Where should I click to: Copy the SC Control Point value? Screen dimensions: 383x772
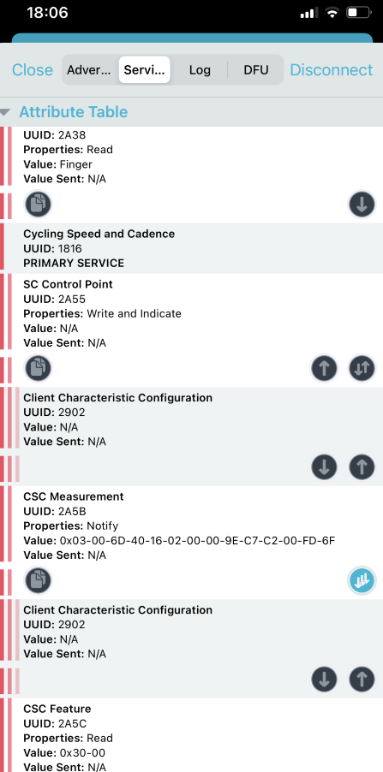pyautogui.click(x=38, y=368)
